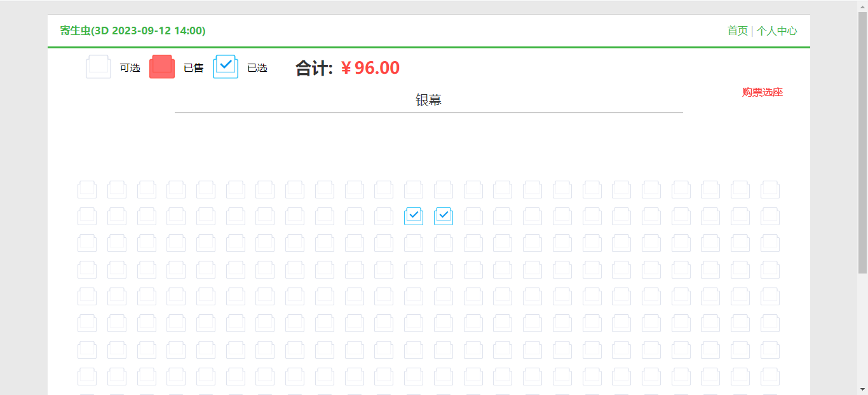The image size is (868, 395).
Task: Select the last seat in row two
Action: click(770, 216)
